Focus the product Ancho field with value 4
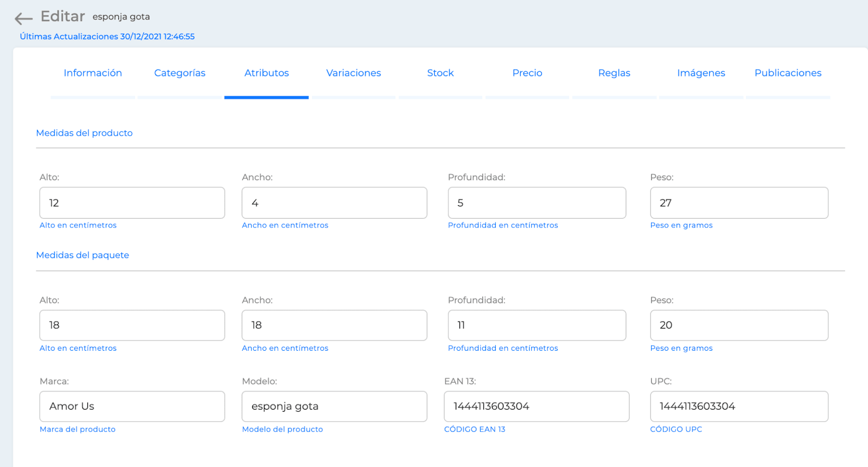868x467 pixels. point(335,203)
